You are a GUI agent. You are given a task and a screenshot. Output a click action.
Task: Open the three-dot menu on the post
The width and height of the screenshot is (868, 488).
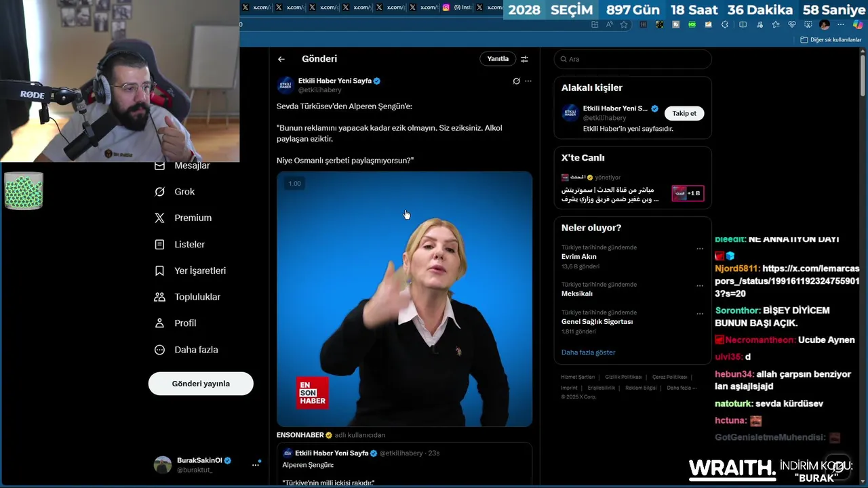[x=528, y=81]
